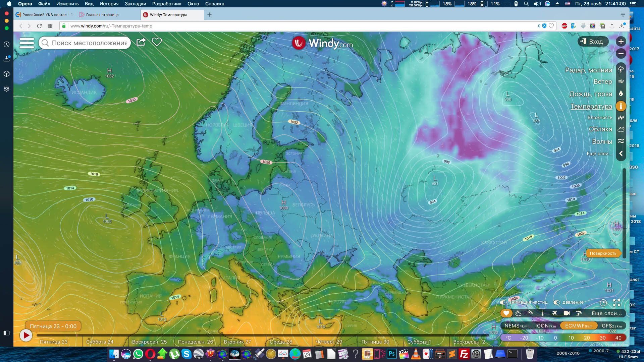Click the location search field
644x362 pixels.
(89, 43)
